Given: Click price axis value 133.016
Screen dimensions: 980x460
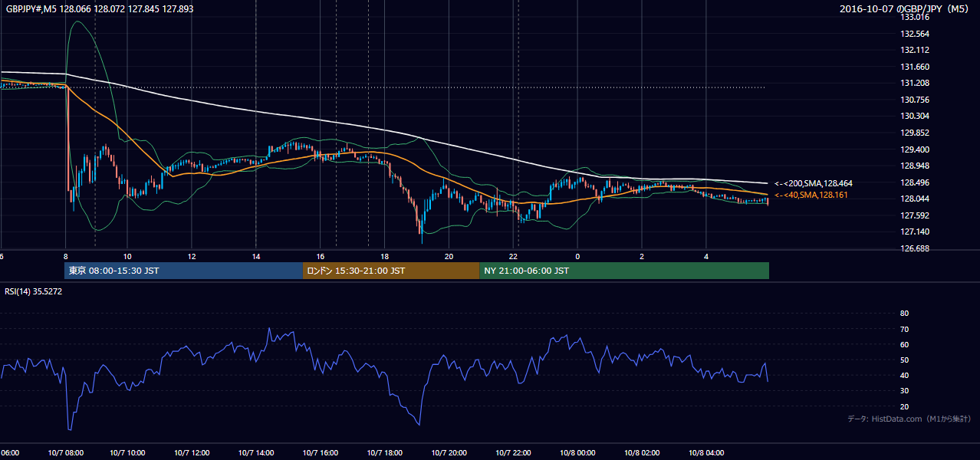Looking at the screenshot, I should [915, 17].
